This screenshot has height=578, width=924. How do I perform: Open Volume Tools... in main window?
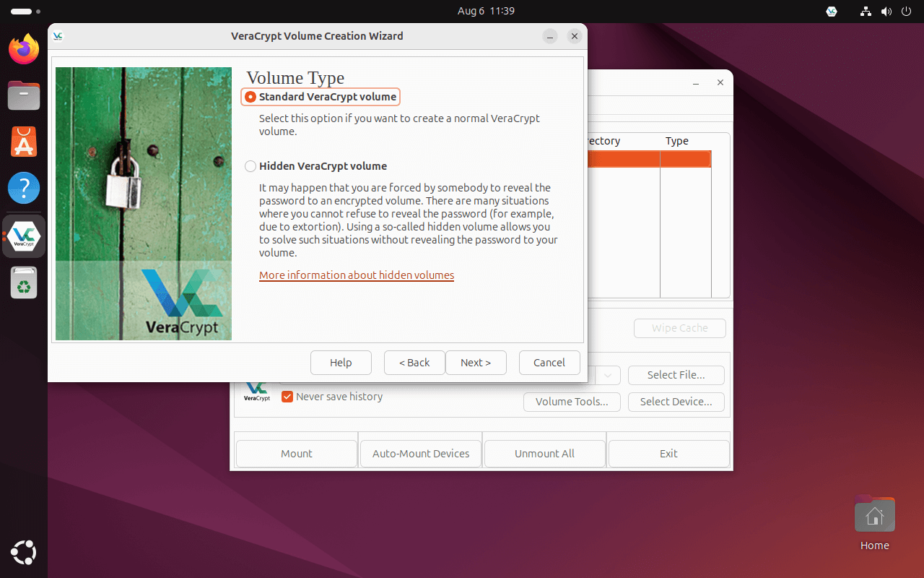(x=572, y=402)
